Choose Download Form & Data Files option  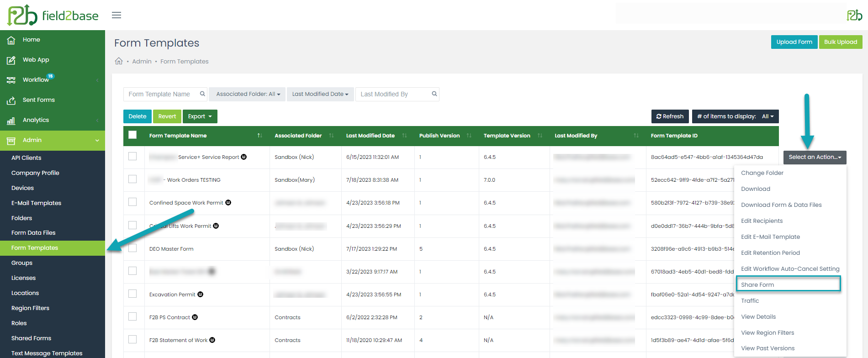click(x=781, y=205)
